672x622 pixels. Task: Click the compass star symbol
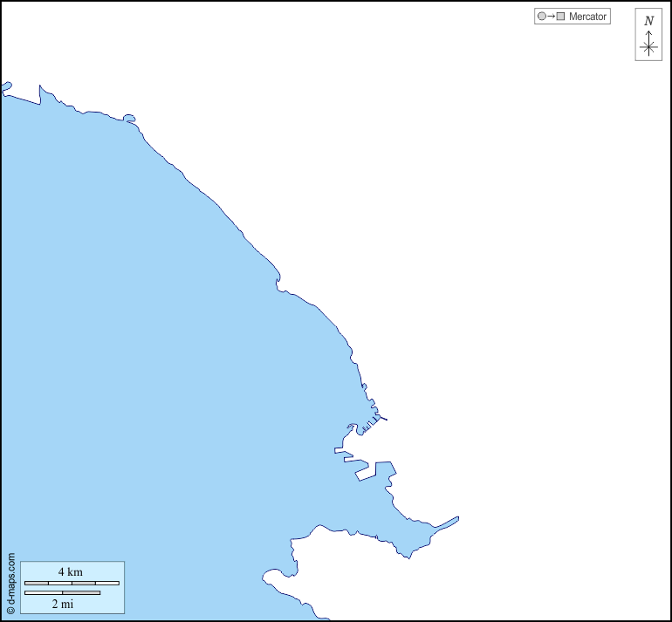pyautogui.click(x=648, y=47)
